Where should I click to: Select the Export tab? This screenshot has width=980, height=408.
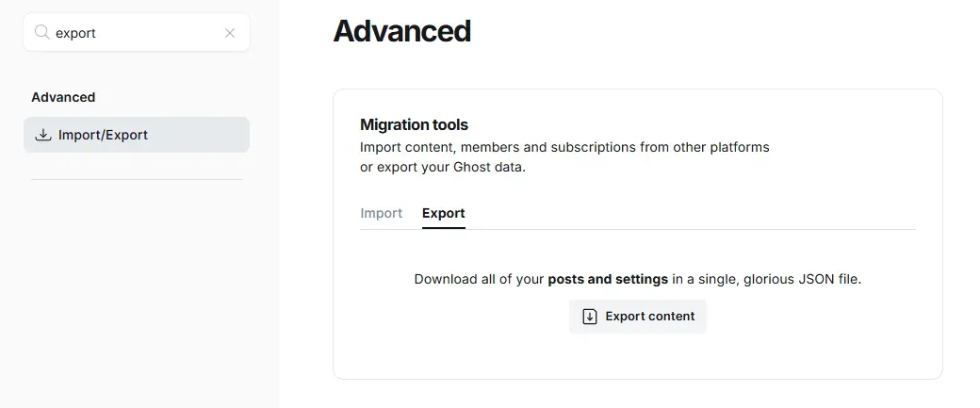click(x=443, y=213)
